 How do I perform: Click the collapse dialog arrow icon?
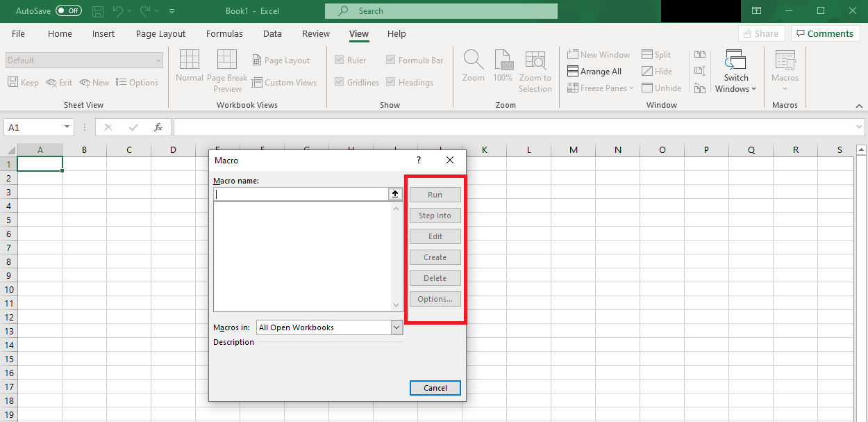click(x=395, y=194)
